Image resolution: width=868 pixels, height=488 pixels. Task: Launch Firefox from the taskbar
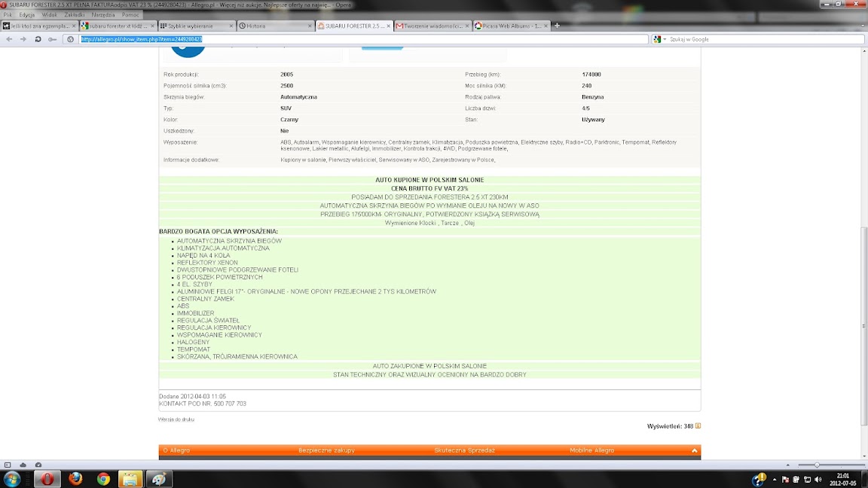(75, 479)
